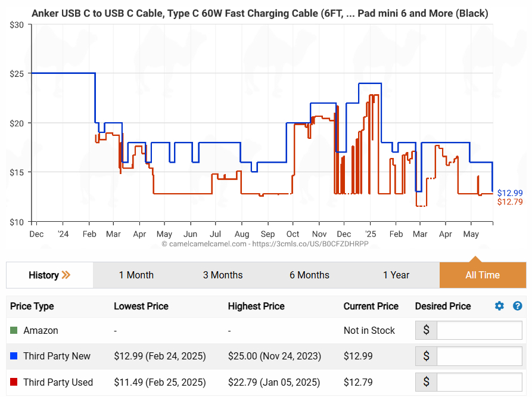Click the red $12.79 chart end label

coord(510,201)
